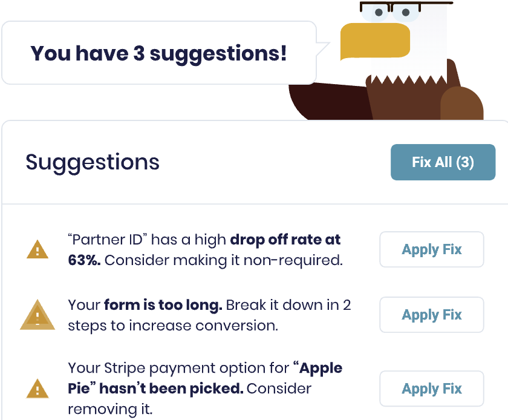The height and width of the screenshot is (420, 508).
Task: Click warning icon beside Stripe payment suggestion
Action: [x=37, y=389]
